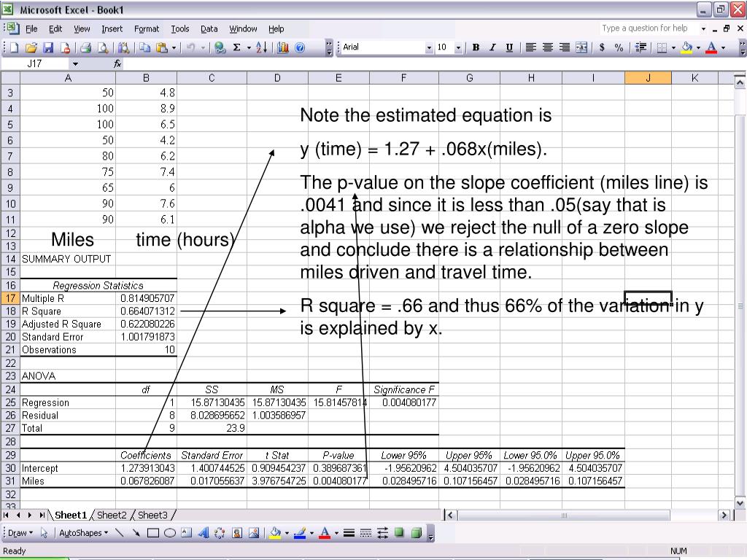This screenshot has height=560, width=747.
Task: Open the Data menu
Action: 209,29
